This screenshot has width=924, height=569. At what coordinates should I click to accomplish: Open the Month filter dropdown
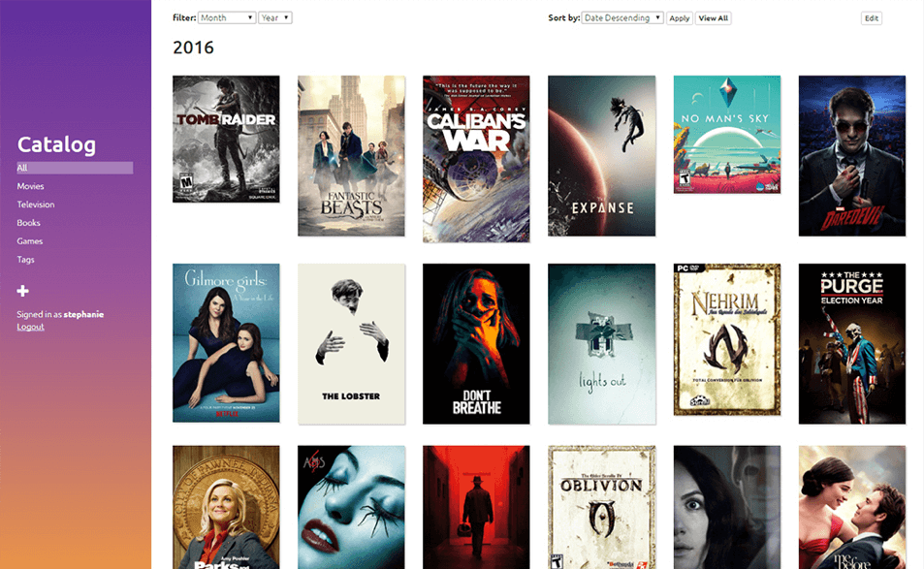pyautogui.click(x=227, y=17)
